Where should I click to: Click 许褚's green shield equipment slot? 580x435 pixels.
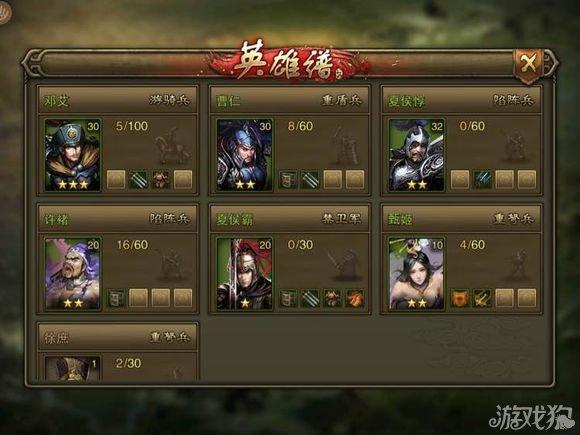[116, 298]
